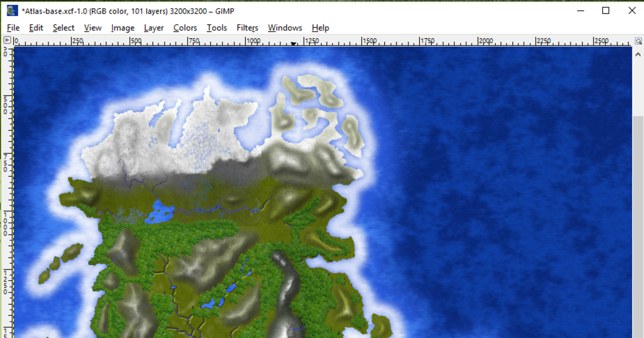Toggle the zoom-image-when-window-resizes icon

[638, 40]
